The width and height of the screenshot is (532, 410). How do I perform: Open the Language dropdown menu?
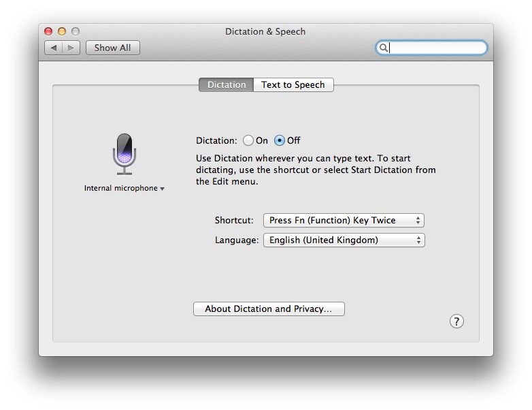344,240
